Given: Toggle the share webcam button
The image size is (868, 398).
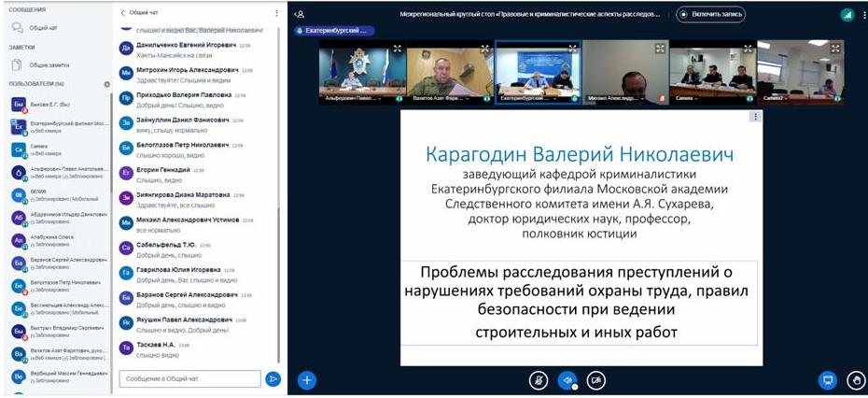Looking at the screenshot, I should pos(596,379).
